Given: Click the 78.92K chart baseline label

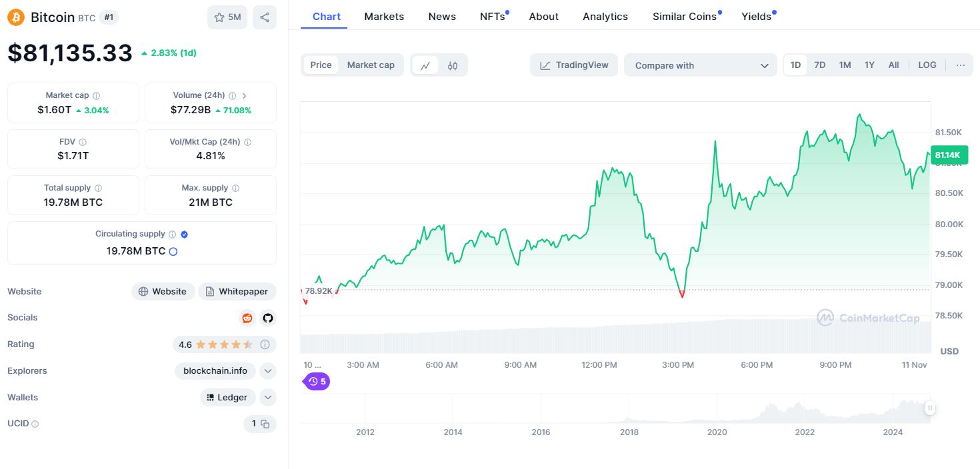Looking at the screenshot, I should pyautogui.click(x=319, y=291).
